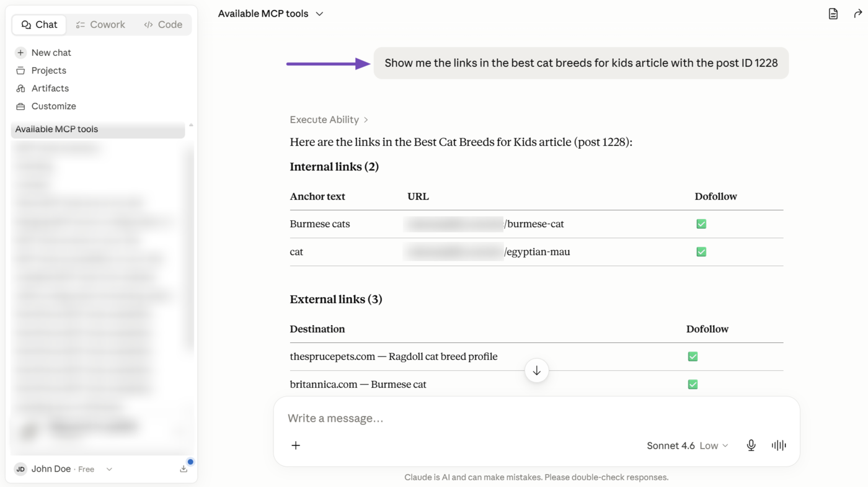Switch to the Cowork tab
868x487 pixels.
[x=100, y=25]
